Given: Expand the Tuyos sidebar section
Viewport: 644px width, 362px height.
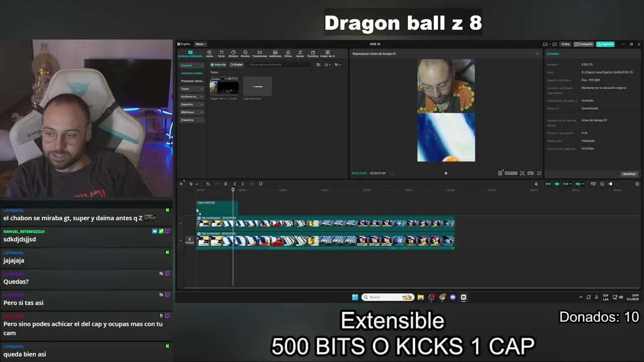Looking at the screenshot, I should point(192,88).
